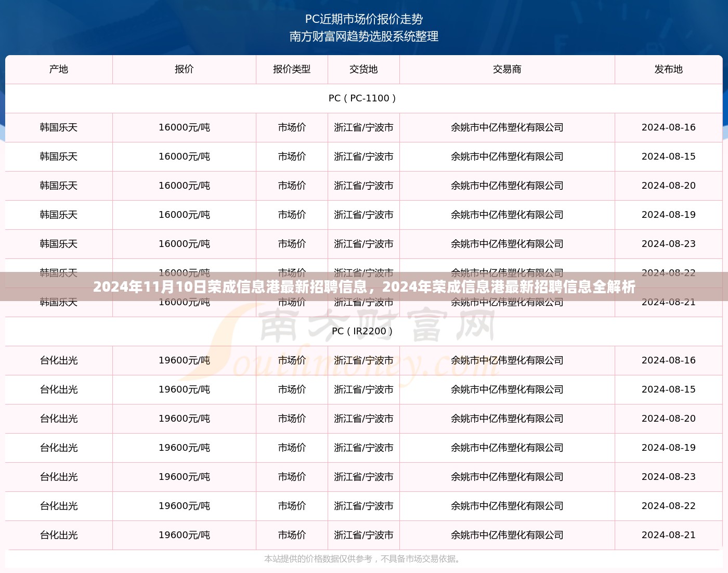Click the 发布地 column header

[668, 69]
